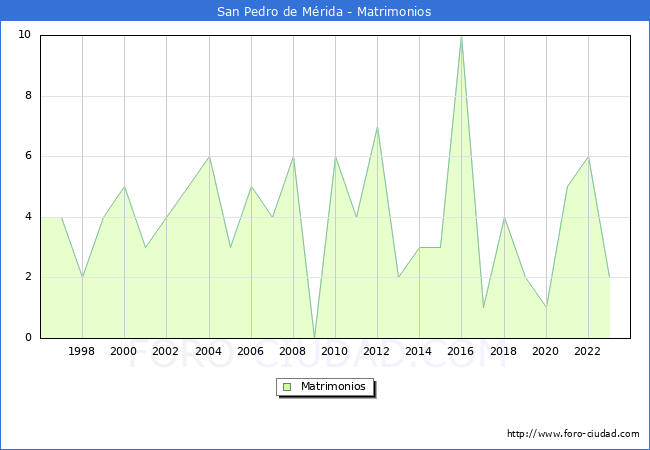Click the 2022 x-axis label
650x450 pixels.
[588, 352]
